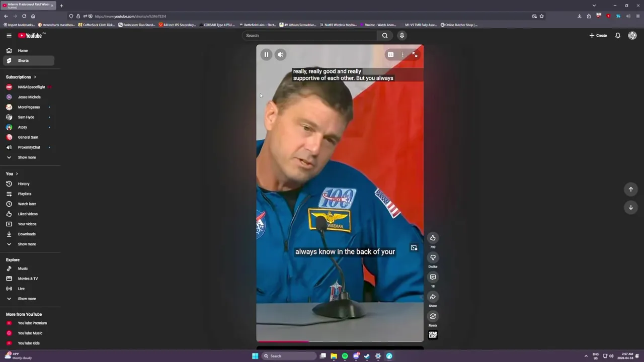Viewport: 644px width, 362px height.
Task: Open Your videos in the sidebar
Action: pos(28,224)
